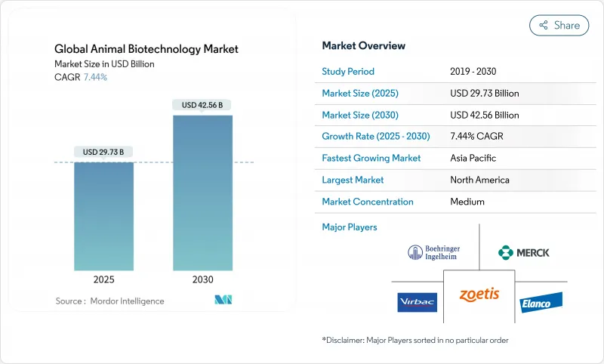Screen dimensions: 604x364
Task: Click the Growth Rate (2025 - 2030) row
Action: click(x=457, y=137)
